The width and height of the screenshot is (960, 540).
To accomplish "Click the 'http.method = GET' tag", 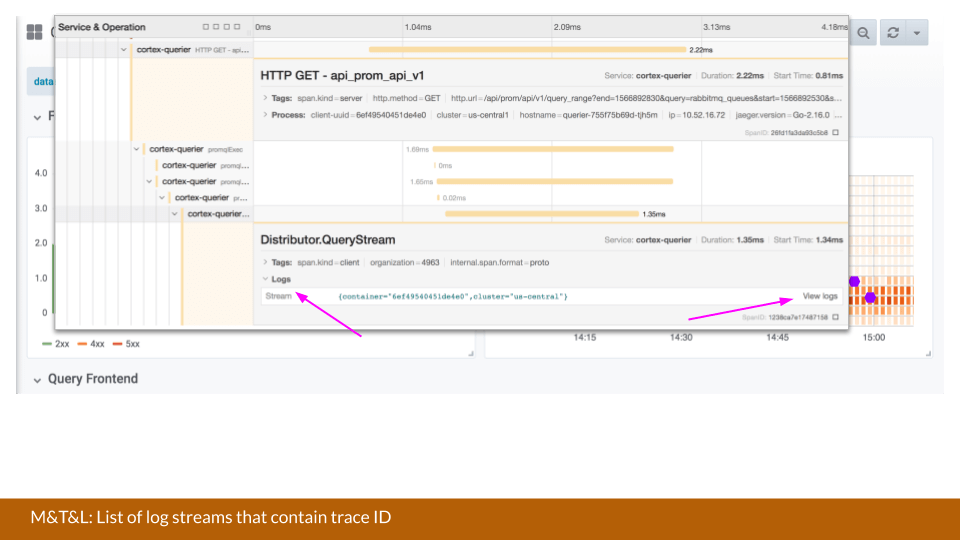I will point(407,98).
